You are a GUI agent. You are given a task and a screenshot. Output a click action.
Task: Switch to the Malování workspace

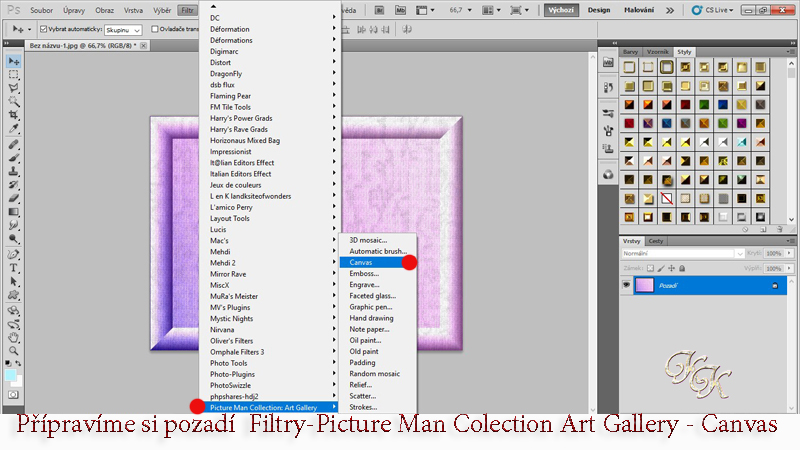(639, 10)
